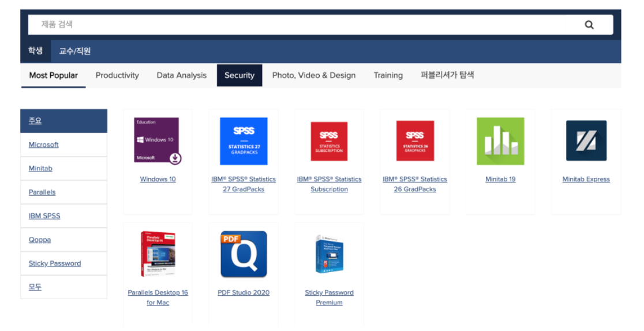Viewport: 644px width, 331px height.
Task: Follow the PDF Studio 2020 text link
Action: point(244,293)
